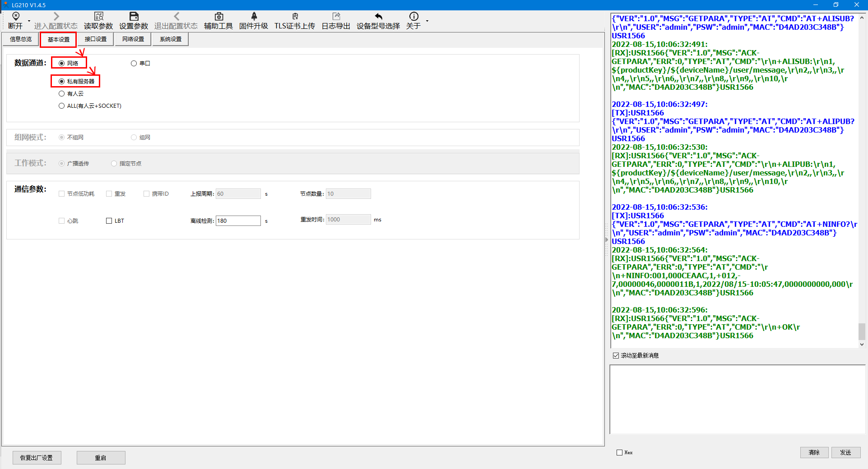The image size is (868, 469).
Task: Click the 离线检测 input field showing 180
Action: (x=238, y=221)
